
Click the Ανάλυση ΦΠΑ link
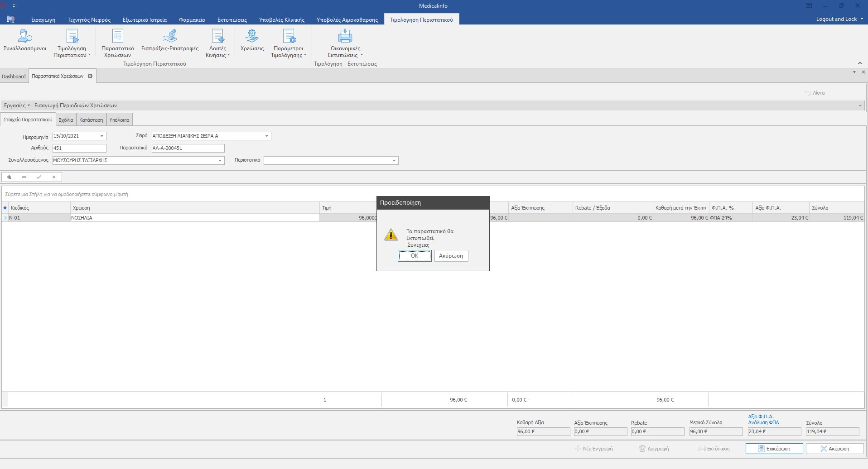(763, 422)
